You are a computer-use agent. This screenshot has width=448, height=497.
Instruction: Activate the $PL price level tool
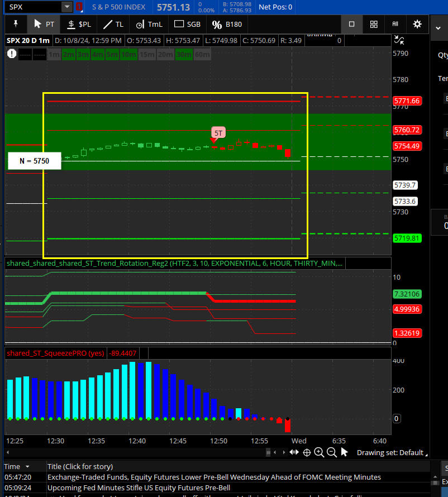click(x=78, y=24)
